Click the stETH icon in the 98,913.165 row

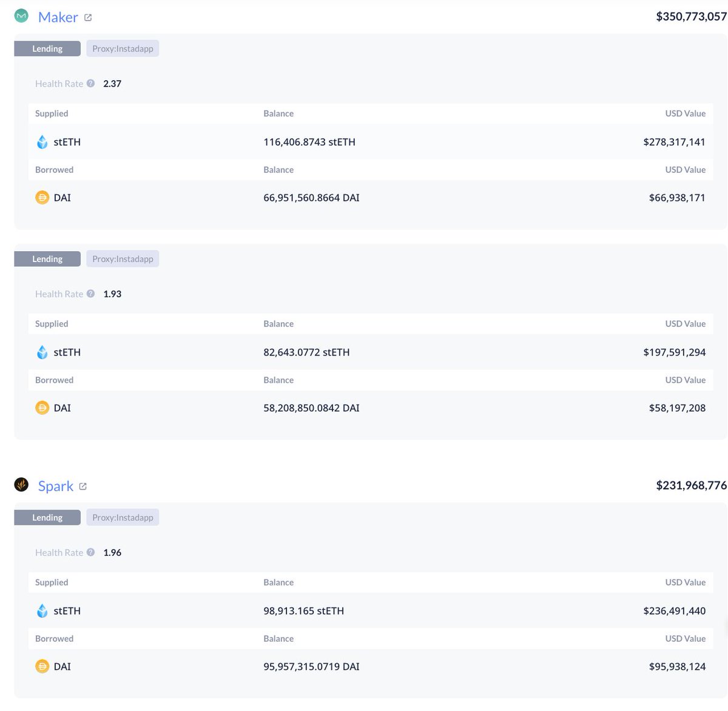click(42, 611)
